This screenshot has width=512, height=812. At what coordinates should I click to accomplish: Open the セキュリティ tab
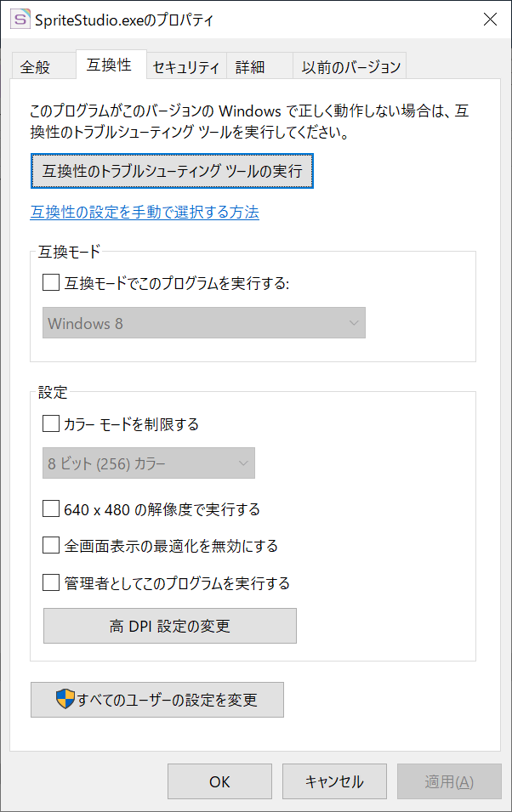click(186, 66)
